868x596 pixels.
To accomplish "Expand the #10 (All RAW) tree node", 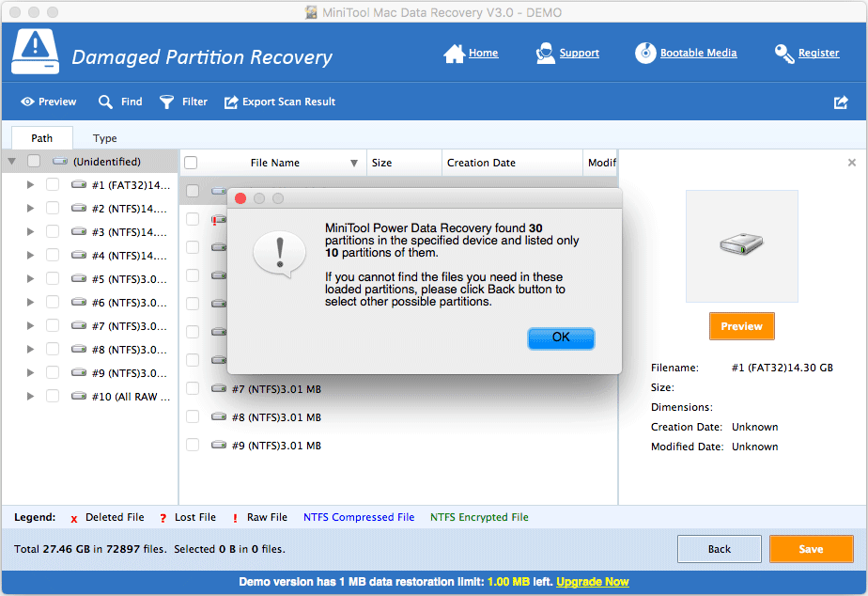I will [30, 397].
